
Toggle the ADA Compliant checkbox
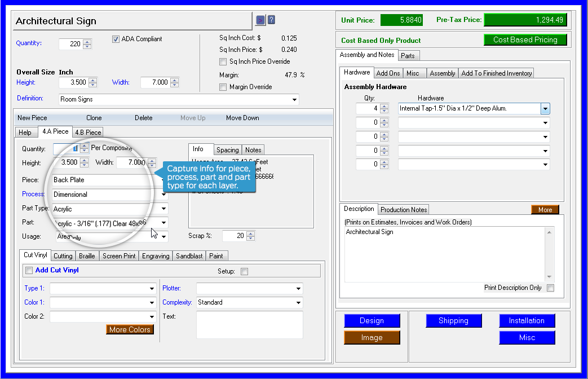116,39
